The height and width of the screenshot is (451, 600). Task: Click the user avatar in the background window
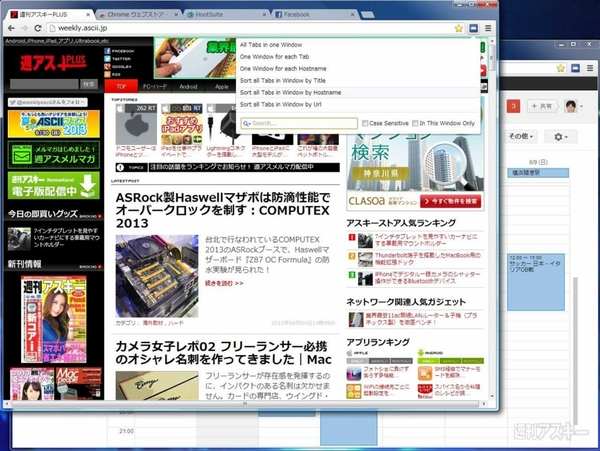(570, 106)
